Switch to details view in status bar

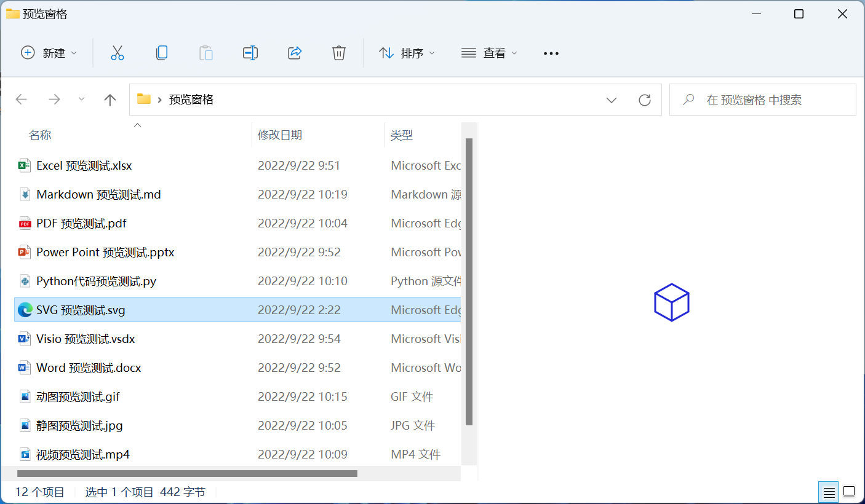829,492
